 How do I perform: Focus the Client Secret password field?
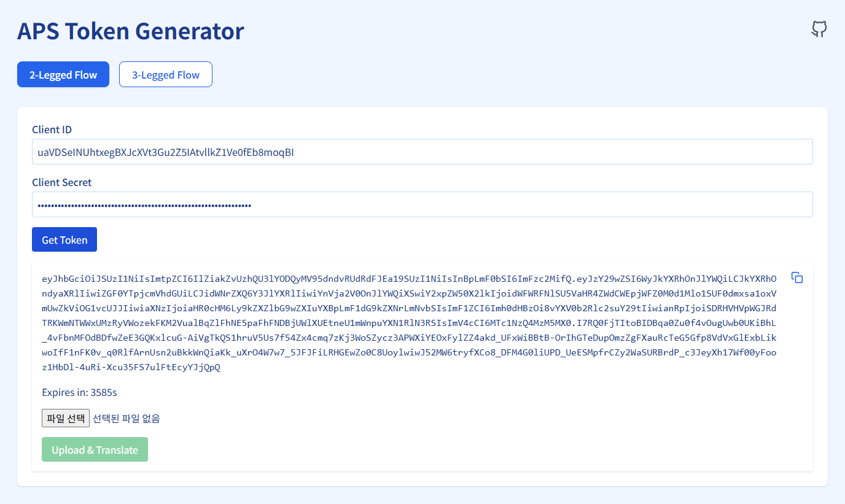422,204
